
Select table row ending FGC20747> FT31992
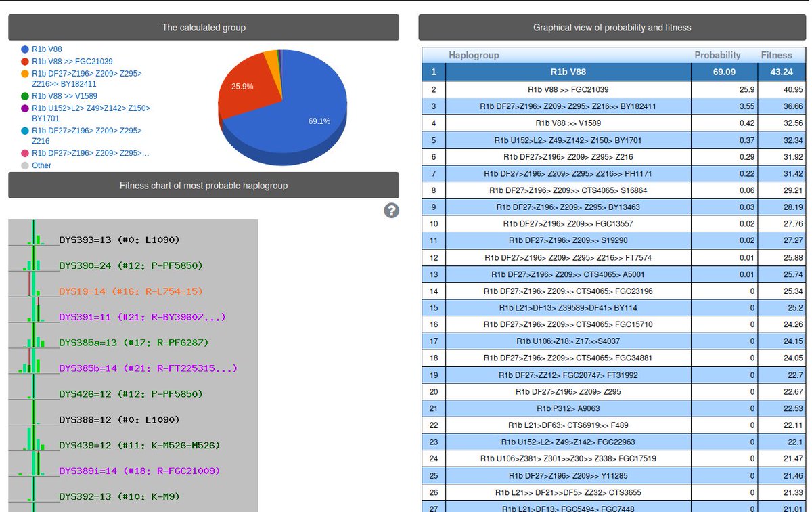[614, 375]
